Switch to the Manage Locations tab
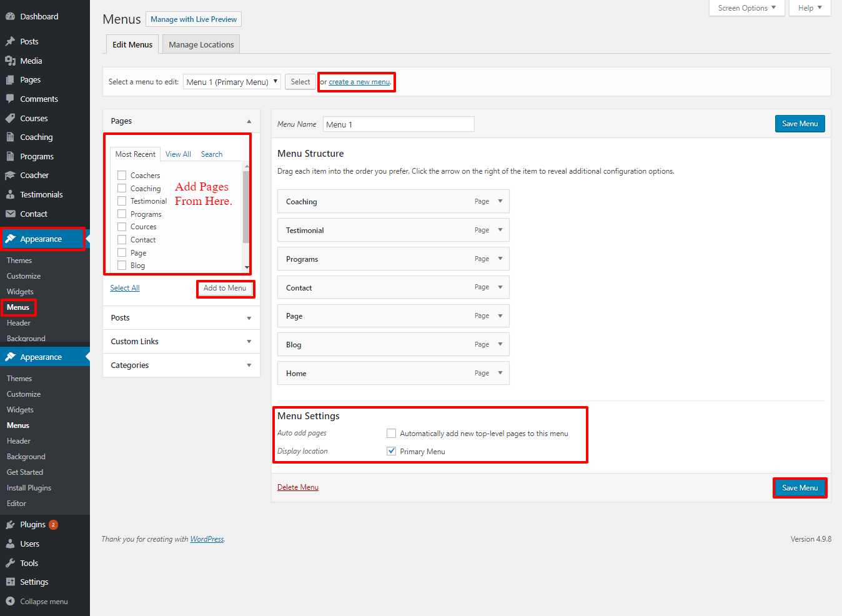Screen dimensions: 842x616 (201, 44)
